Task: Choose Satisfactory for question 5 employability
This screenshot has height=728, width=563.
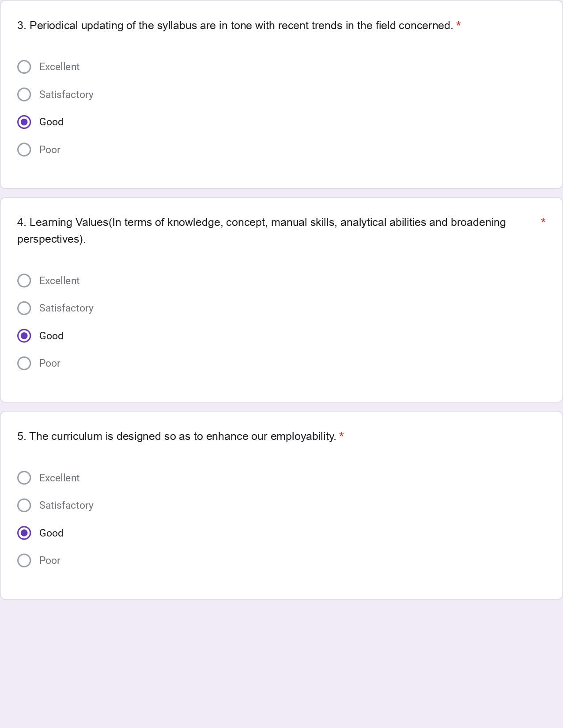Action: pyautogui.click(x=24, y=505)
